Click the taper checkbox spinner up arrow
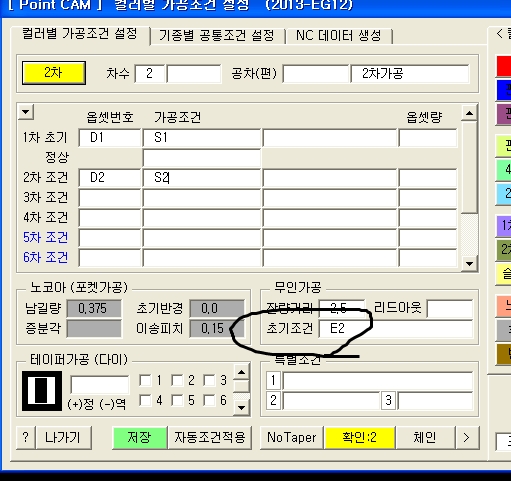 tap(242, 372)
